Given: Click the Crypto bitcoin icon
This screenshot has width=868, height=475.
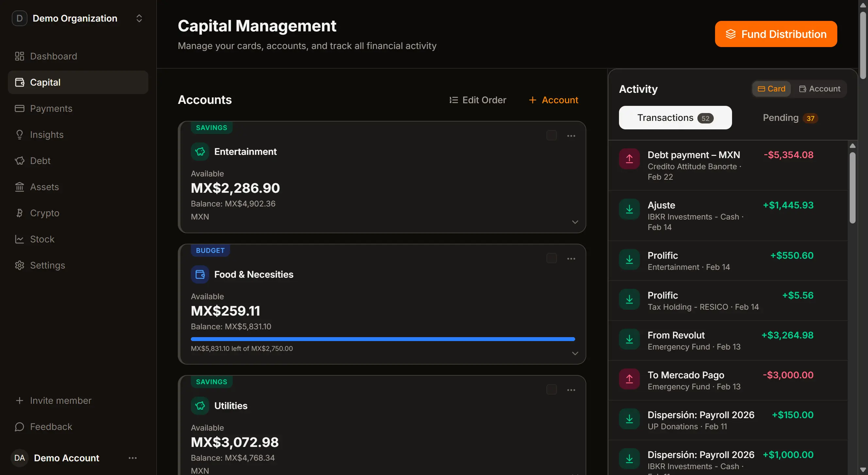Looking at the screenshot, I should (x=20, y=213).
